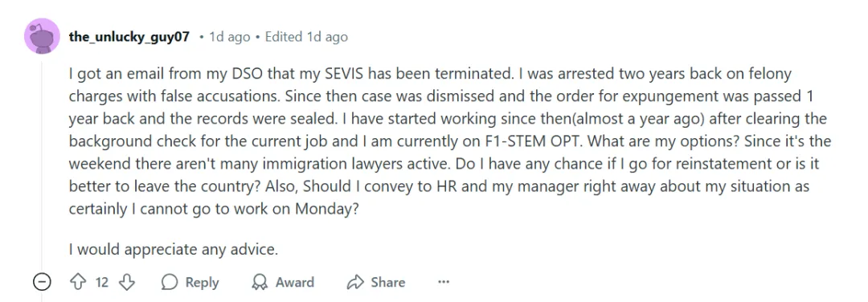Click the speech bubble reply icon
Viewport: 868px width, 302px height.
[x=170, y=283]
